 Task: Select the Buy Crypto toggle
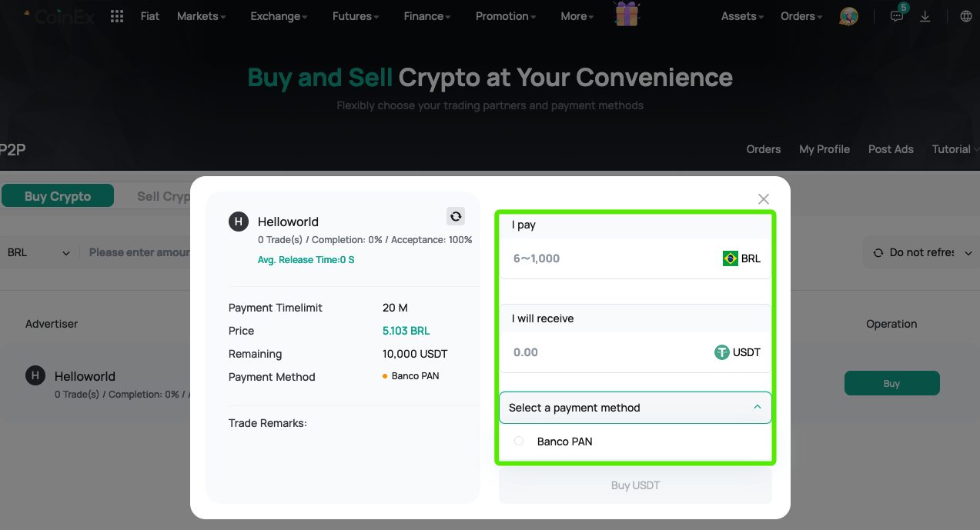tap(58, 195)
